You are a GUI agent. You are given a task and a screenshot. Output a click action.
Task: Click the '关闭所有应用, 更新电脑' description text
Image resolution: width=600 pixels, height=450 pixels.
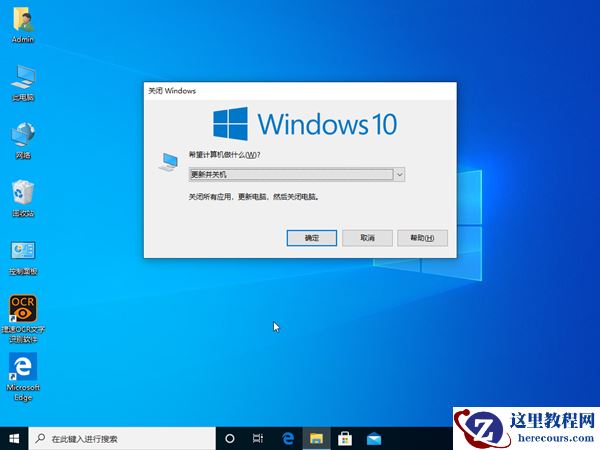[254, 197]
